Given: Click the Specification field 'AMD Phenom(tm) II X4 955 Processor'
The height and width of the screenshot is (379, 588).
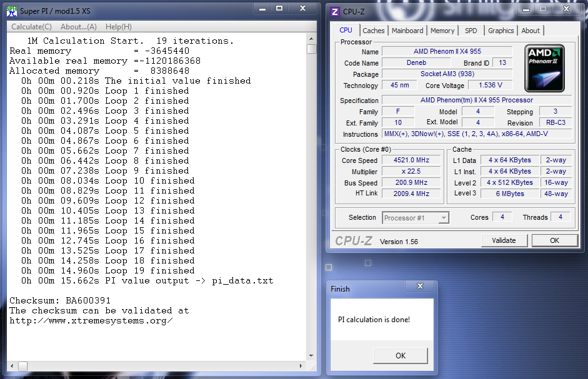Looking at the screenshot, I should (x=477, y=100).
